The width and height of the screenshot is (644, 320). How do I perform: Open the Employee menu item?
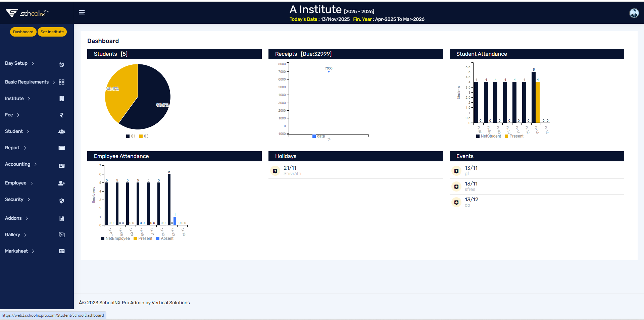19,183
